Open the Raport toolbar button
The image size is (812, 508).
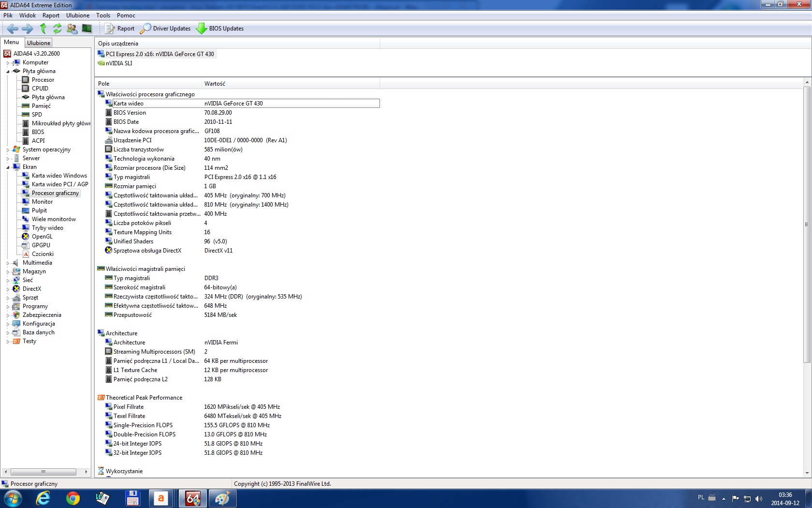(120, 29)
